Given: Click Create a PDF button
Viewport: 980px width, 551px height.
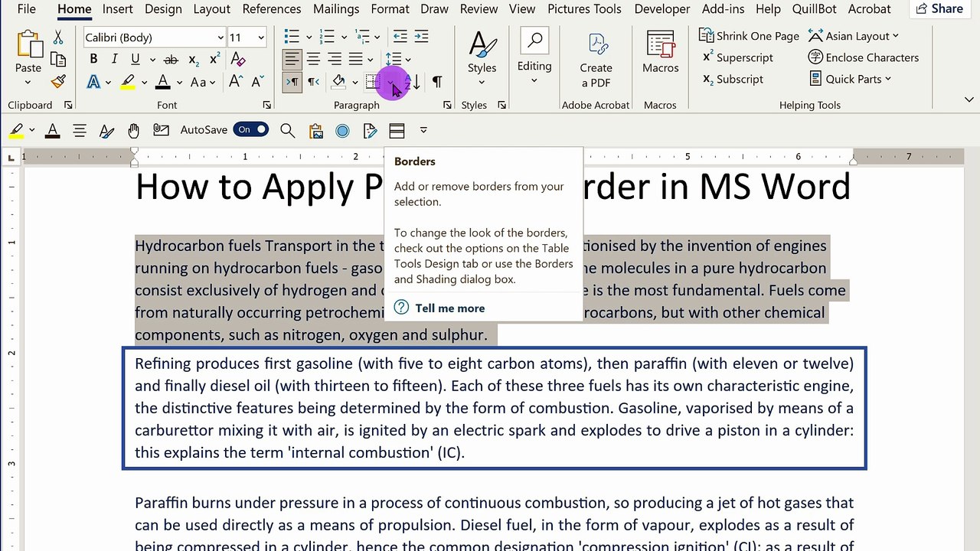Looking at the screenshot, I should (x=596, y=60).
